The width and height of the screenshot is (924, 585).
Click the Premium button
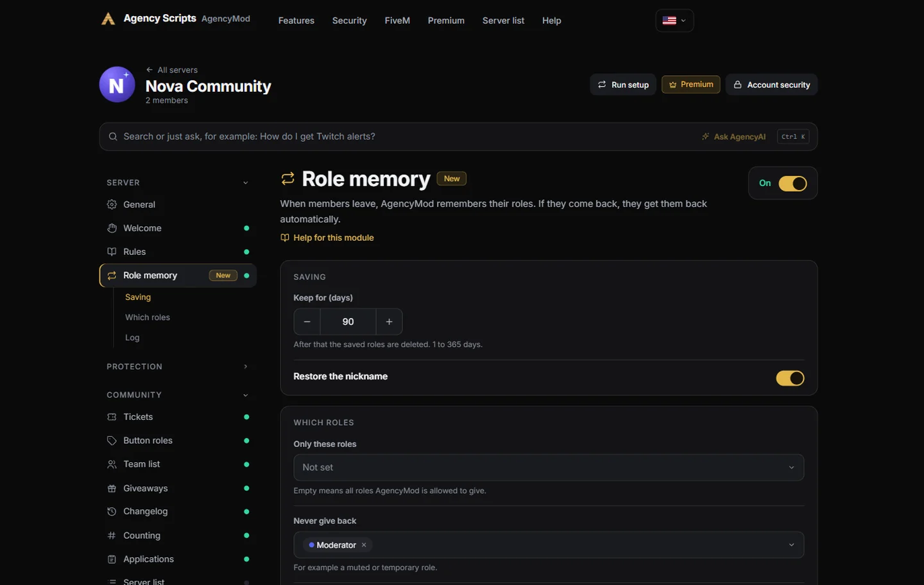(691, 84)
